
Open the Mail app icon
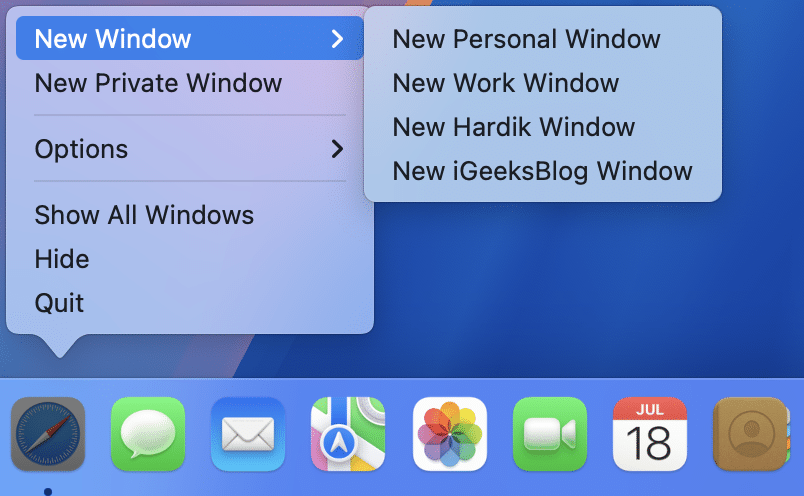click(x=248, y=434)
